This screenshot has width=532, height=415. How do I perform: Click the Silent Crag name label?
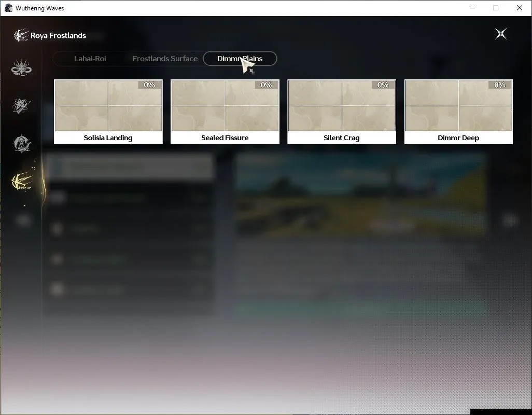(342, 138)
